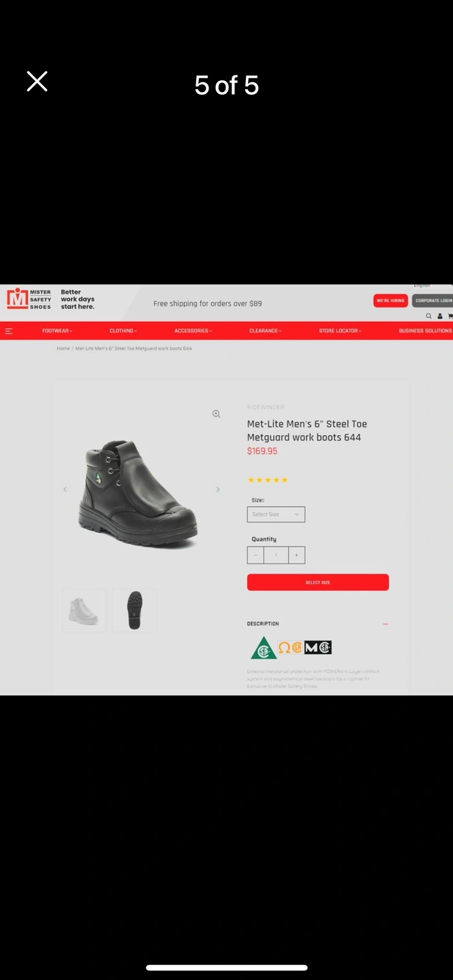The height and width of the screenshot is (980, 453).
Task: Expand the Store Locator menu
Action: point(340,331)
